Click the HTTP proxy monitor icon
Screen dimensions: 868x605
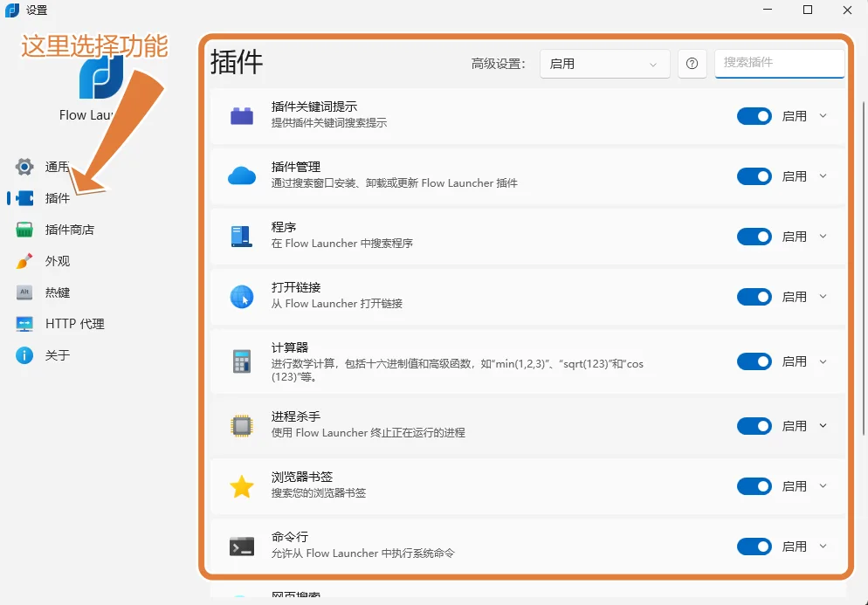point(24,324)
